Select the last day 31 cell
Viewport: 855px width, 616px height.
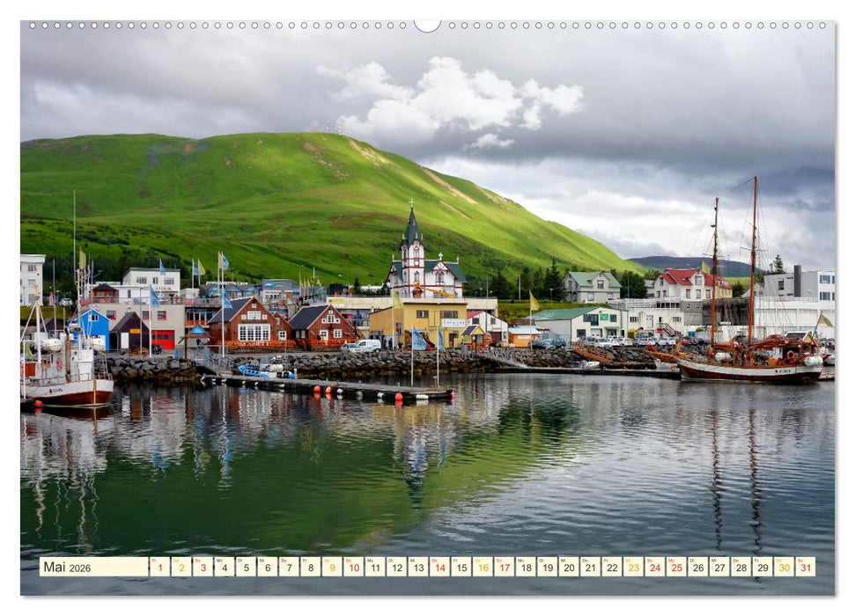click(x=805, y=567)
